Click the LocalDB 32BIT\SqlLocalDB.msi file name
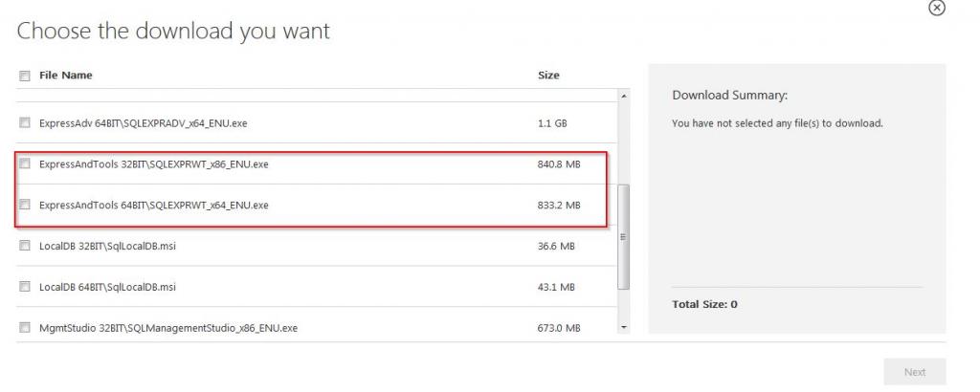980x392 pixels. (107, 246)
